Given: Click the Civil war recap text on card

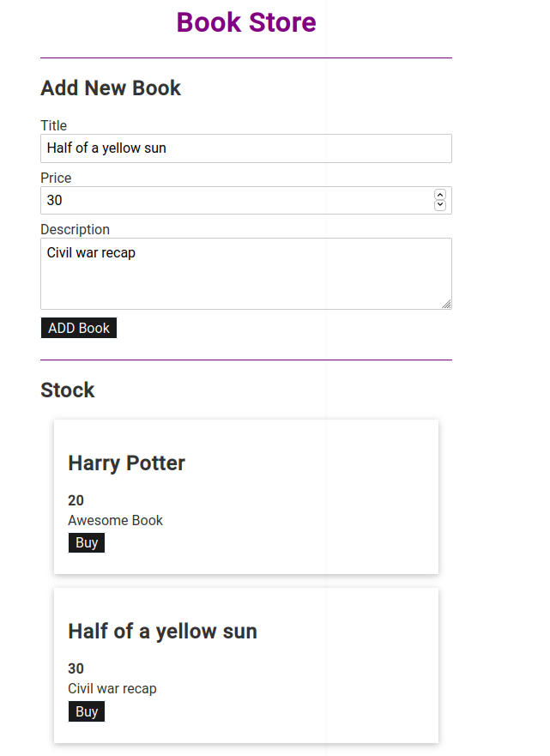Looking at the screenshot, I should click(112, 688).
